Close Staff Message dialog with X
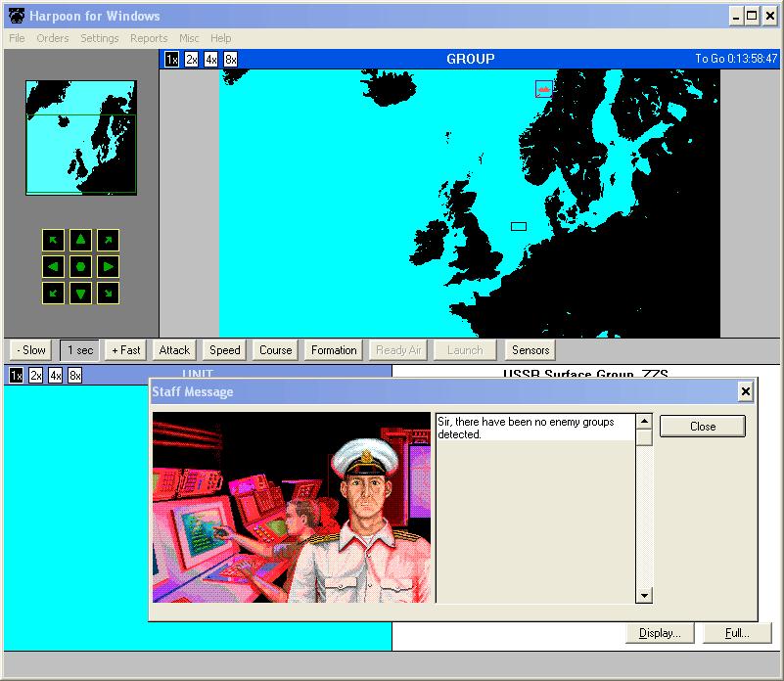784x681 pixels. point(745,391)
